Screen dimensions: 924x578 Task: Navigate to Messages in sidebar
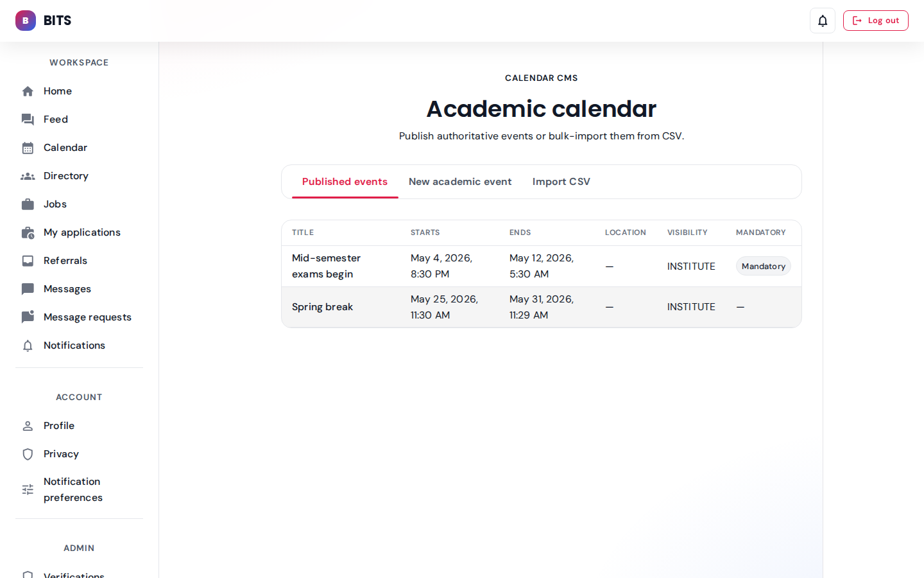[67, 289]
